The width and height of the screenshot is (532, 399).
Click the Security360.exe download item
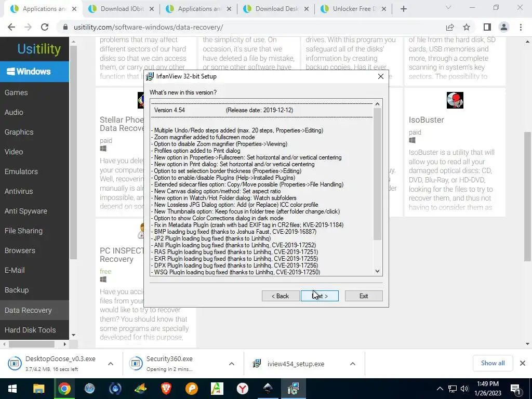click(169, 363)
